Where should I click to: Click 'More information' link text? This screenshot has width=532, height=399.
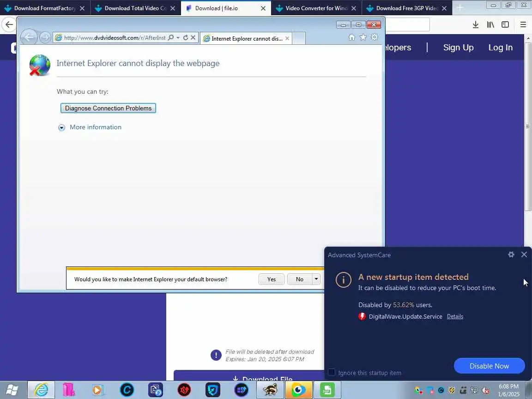click(95, 127)
